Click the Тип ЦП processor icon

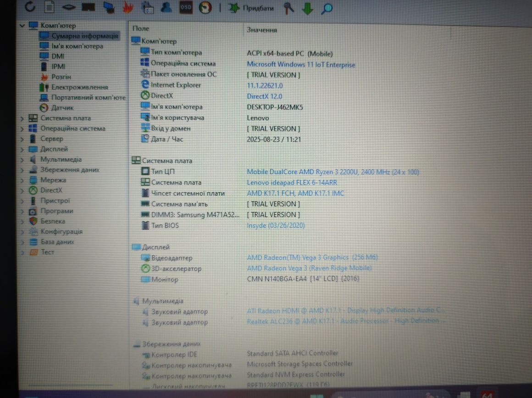[145, 171]
